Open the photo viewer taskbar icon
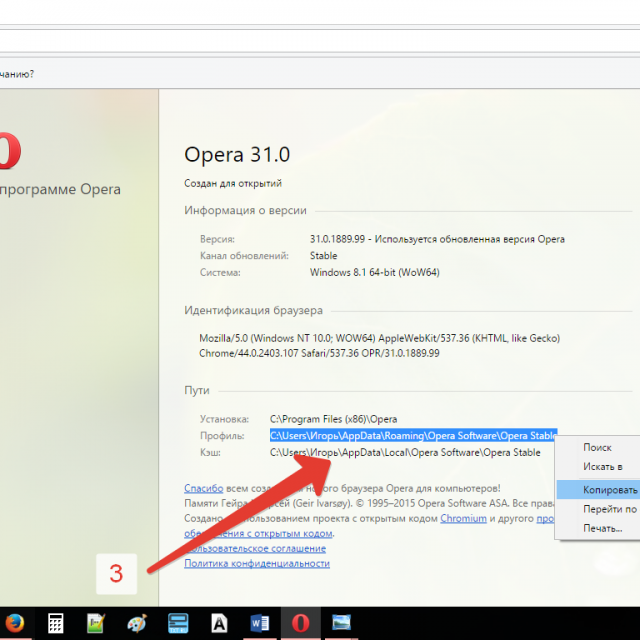This screenshot has height=640, width=640. pos(341,622)
